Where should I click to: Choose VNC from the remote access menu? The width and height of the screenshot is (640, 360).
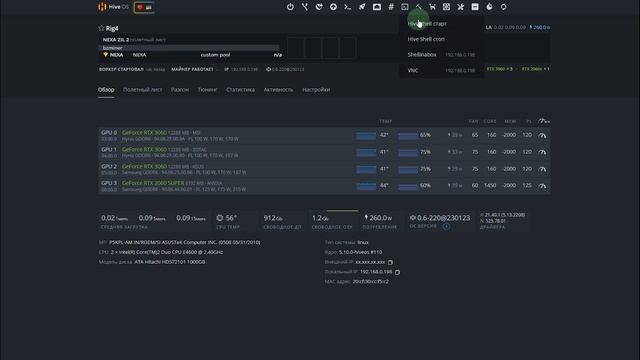click(x=413, y=70)
